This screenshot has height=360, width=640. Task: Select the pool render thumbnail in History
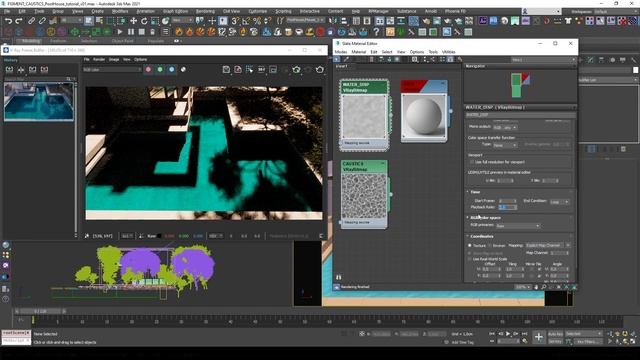click(x=39, y=102)
